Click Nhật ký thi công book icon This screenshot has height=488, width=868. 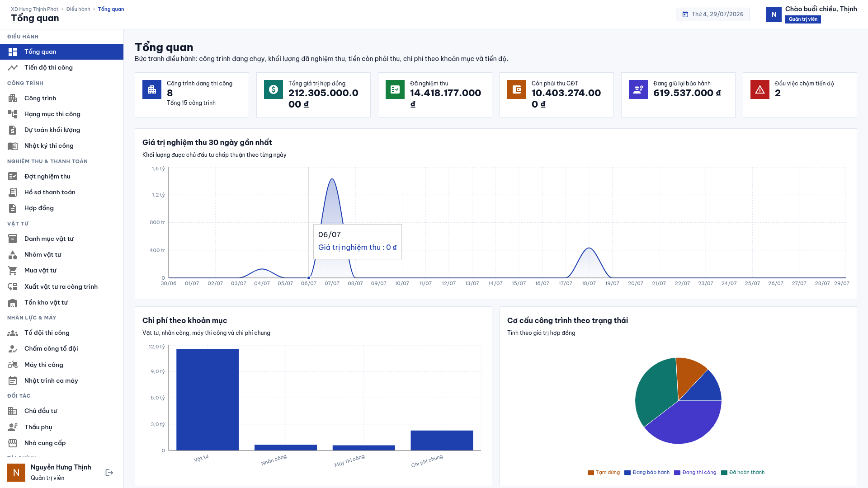click(13, 146)
